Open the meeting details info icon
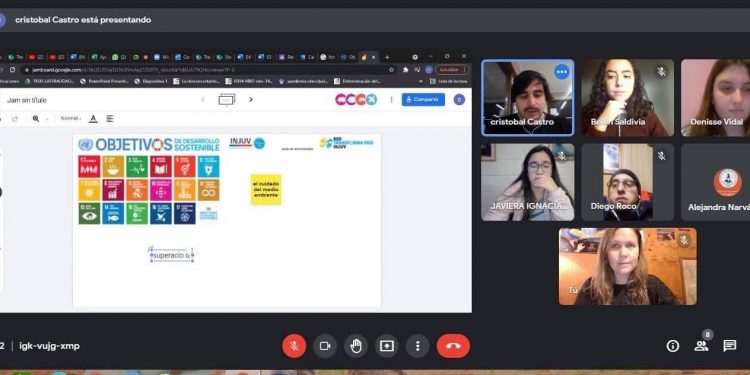Image resolution: width=750 pixels, height=375 pixels. tap(673, 346)
